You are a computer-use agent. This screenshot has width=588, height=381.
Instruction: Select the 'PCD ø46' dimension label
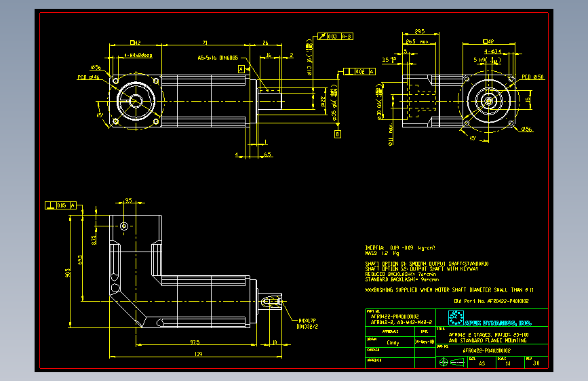click(x=88, y=78)
